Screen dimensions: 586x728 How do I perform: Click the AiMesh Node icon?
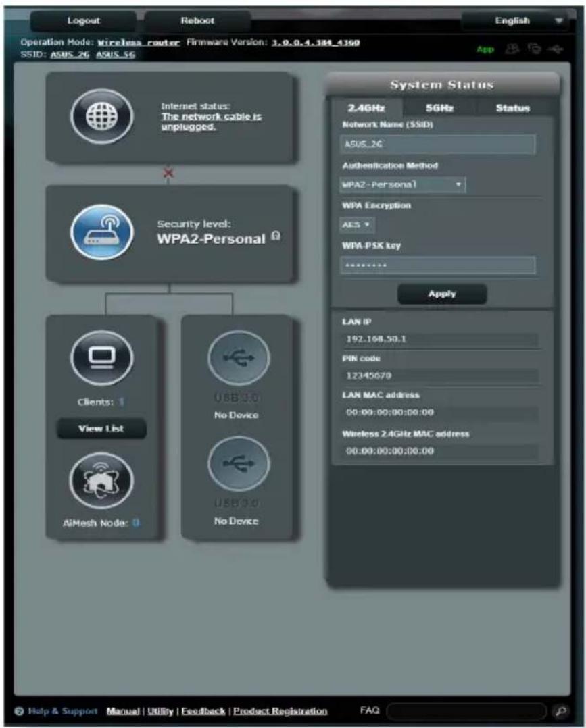(101, 481)
